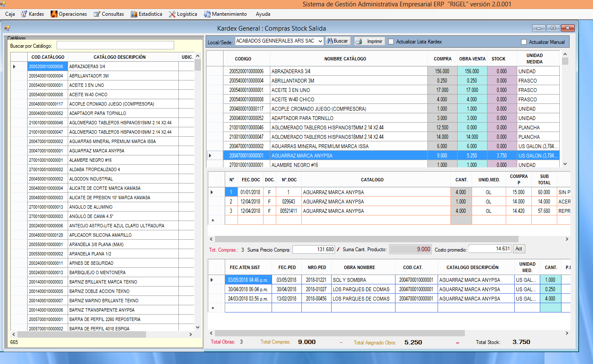The height and width of the screenshot is (364, 593).
Task: Click inside the Buscar por Catálogo field
Action: point(115,45)
